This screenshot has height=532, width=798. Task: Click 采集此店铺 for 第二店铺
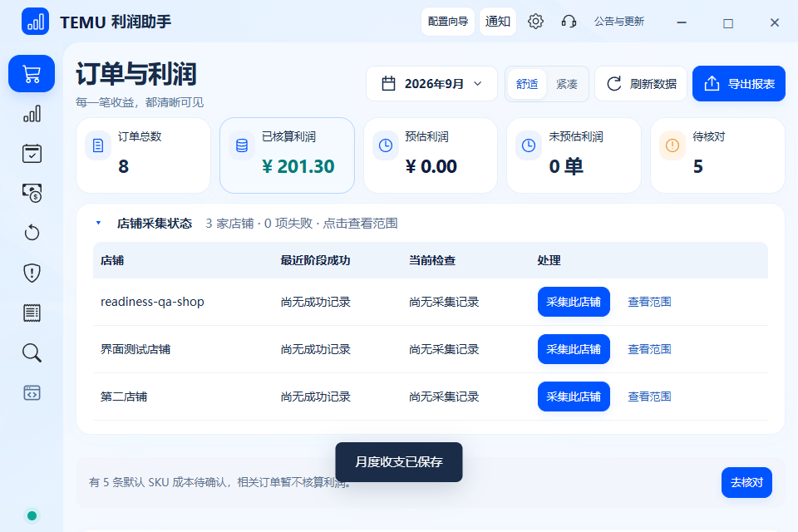574,397
